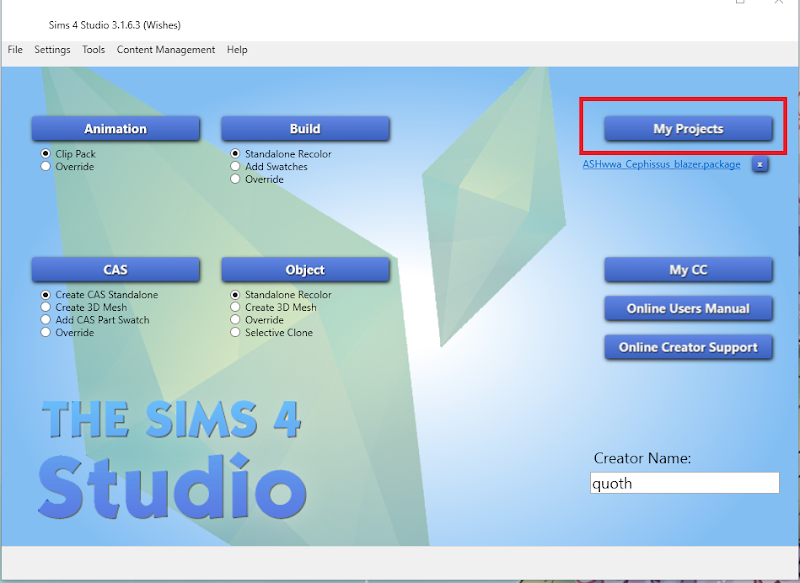Open the ASHwwa_Cephissus_blazer.package recent project link

point(661,164)
